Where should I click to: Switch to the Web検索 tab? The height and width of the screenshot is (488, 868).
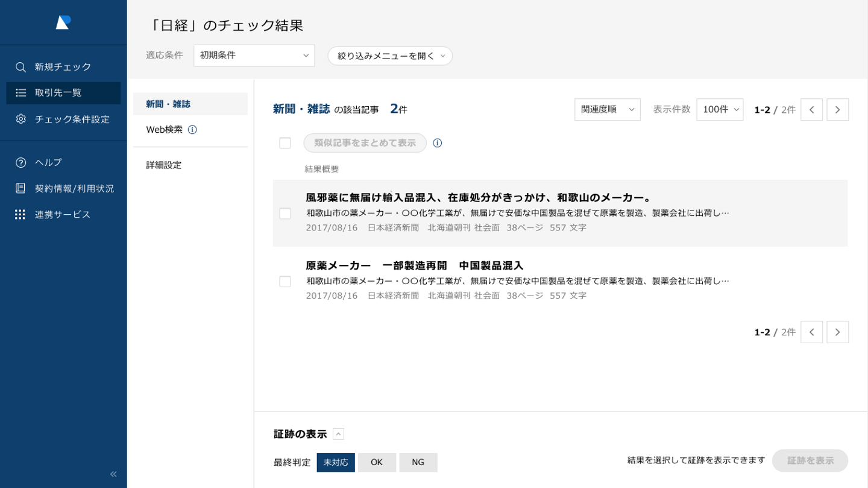coord(165,130)
